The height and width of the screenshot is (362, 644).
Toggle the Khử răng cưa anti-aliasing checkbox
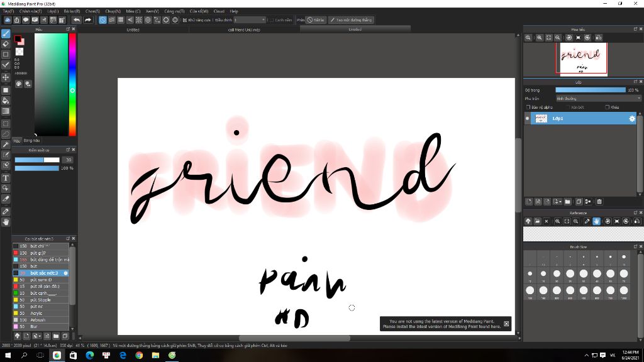click(x=185, y=20)
